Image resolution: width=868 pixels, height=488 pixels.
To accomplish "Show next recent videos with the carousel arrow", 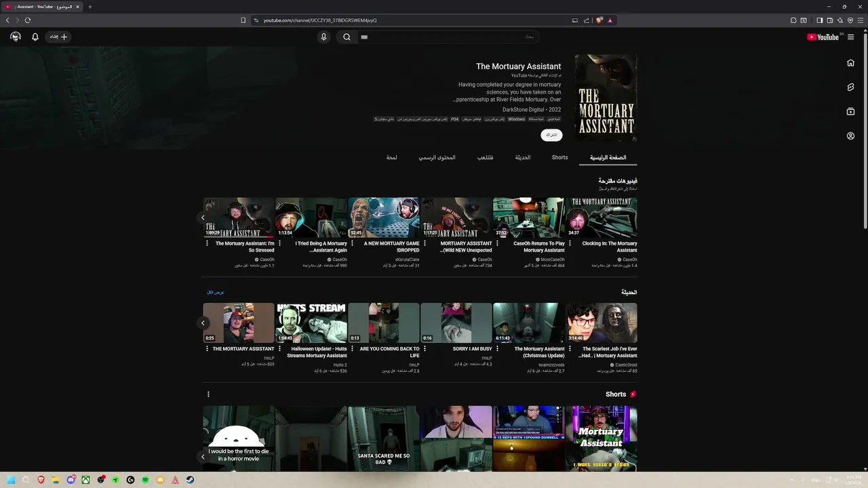I will click(x=203, y=323).
